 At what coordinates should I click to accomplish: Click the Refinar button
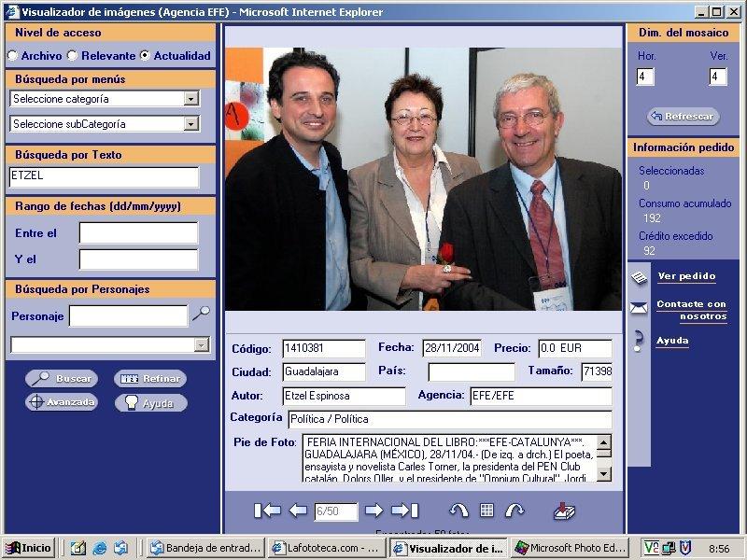150,379
